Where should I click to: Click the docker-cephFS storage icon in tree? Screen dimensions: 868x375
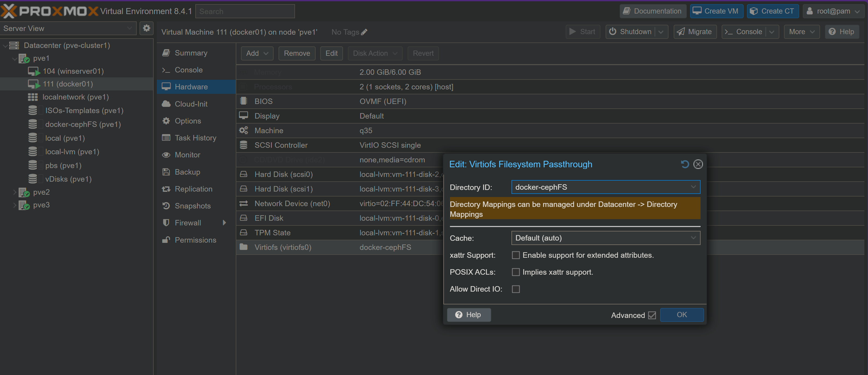pyautogui.click(x=33, y=124)
